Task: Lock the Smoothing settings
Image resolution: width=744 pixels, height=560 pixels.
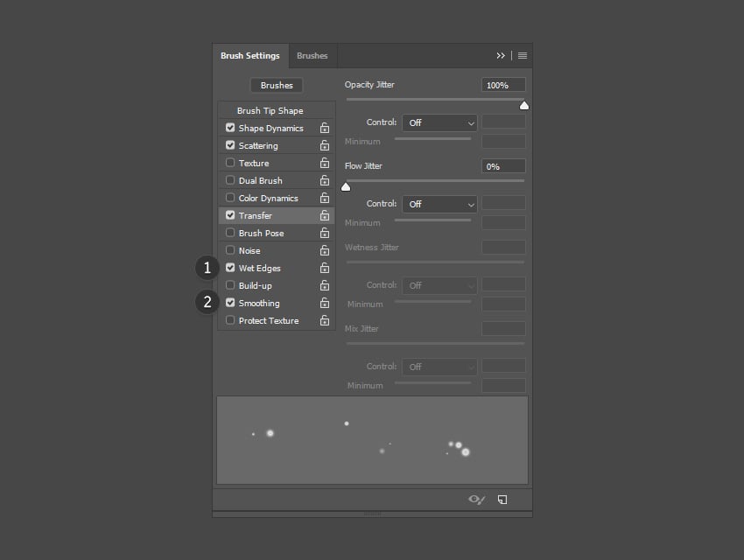Action: [325, 303]
